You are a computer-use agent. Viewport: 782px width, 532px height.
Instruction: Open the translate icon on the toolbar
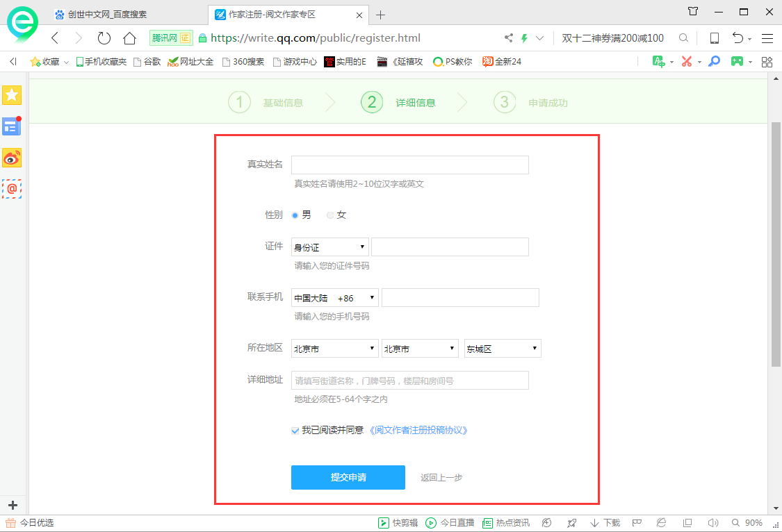(658, 61)
